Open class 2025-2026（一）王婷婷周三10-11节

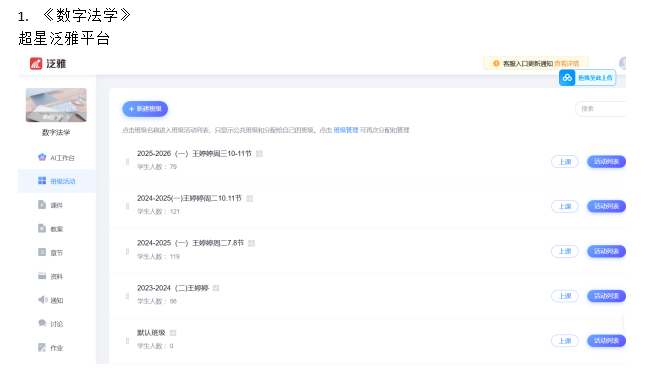194,153
